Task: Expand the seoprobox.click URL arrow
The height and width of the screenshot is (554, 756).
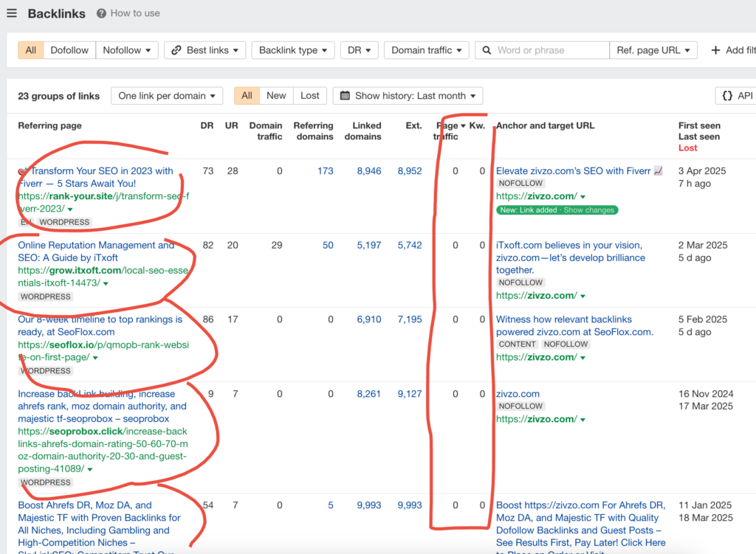Action: [x=90, y=470]
